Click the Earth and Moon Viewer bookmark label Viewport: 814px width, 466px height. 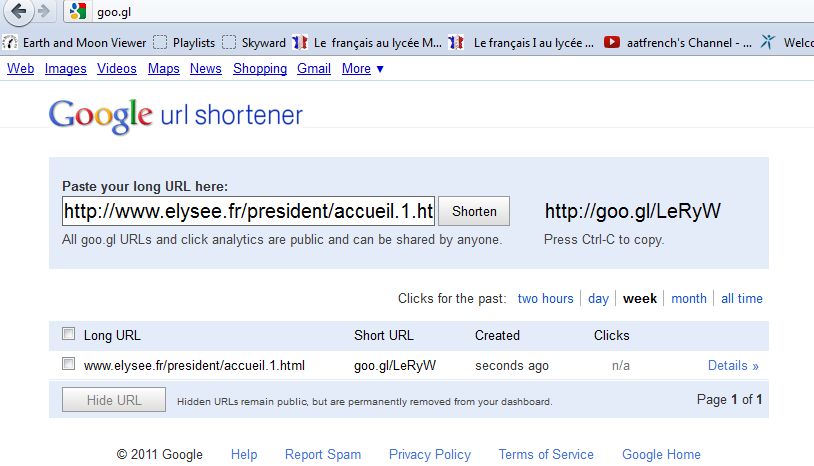click(x=85, y=43)
